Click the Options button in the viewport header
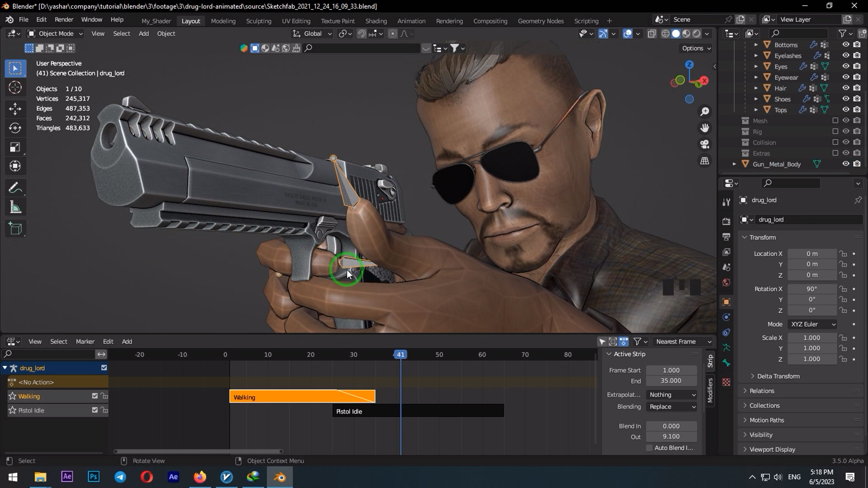The height and width of the screenshot is (488, 868). point(694,48)
